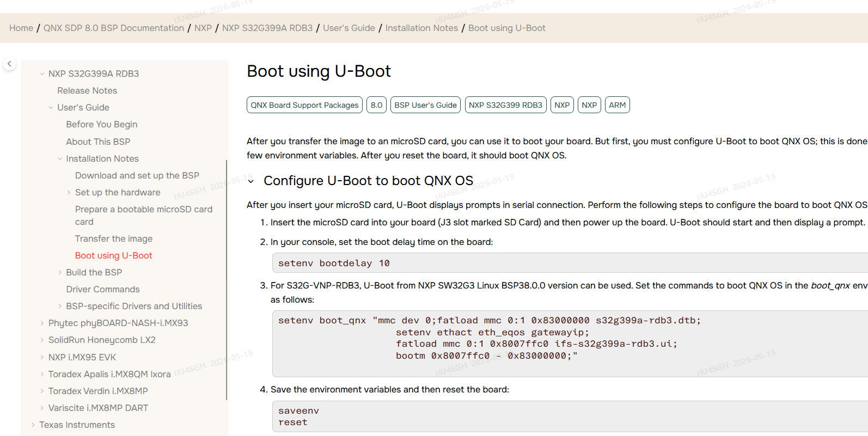The image size is (868, 436).
Task: Collapse the sidebar with the back chevron
Action: coord(9,64)
